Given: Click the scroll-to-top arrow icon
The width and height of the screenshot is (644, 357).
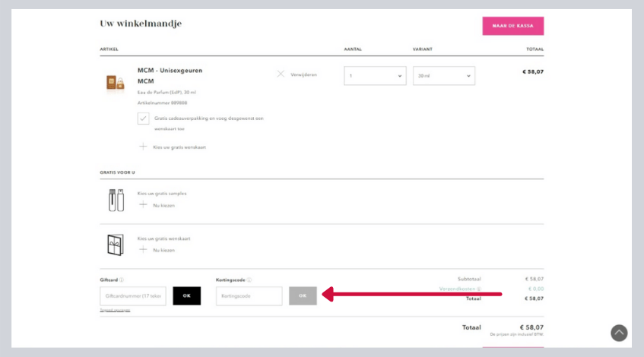Looking at the screenshot, I should (619, 333).
